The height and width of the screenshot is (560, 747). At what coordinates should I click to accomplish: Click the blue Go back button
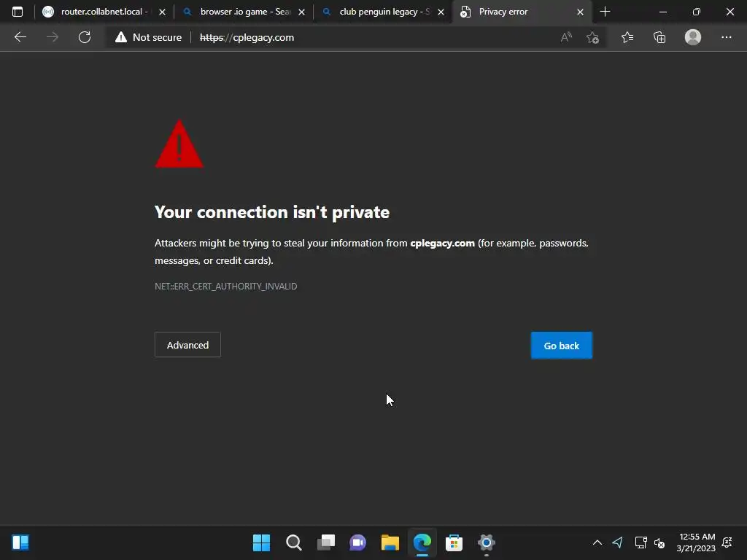(x=562, y=345)
